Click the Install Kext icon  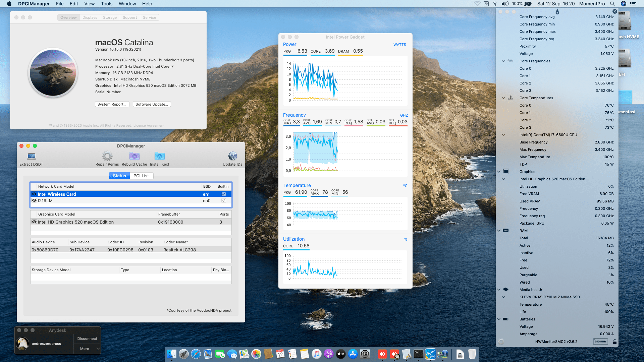(x=160, y=156)
